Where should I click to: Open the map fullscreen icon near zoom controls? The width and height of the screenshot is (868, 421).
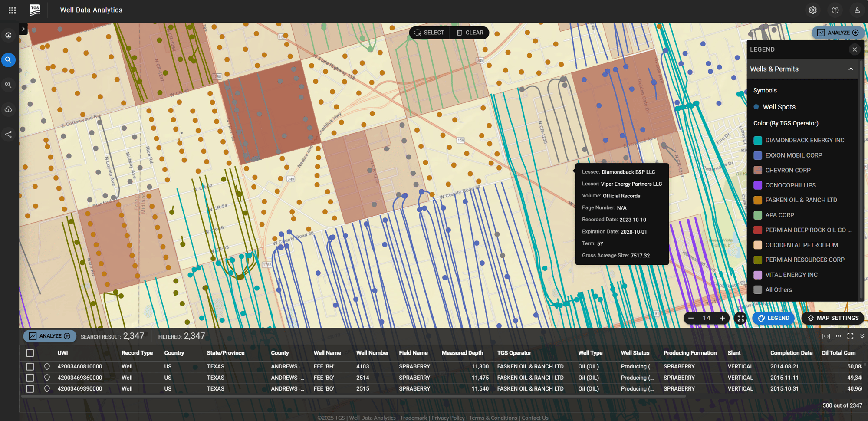tap(740, 319)
